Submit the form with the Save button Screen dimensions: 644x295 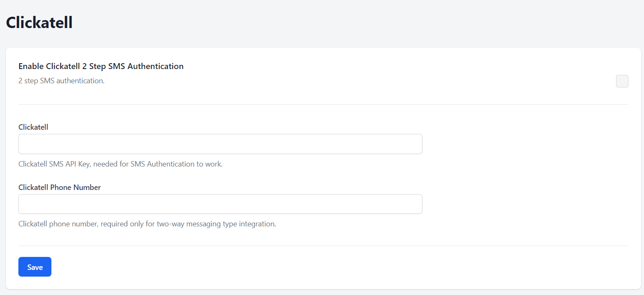35,267
